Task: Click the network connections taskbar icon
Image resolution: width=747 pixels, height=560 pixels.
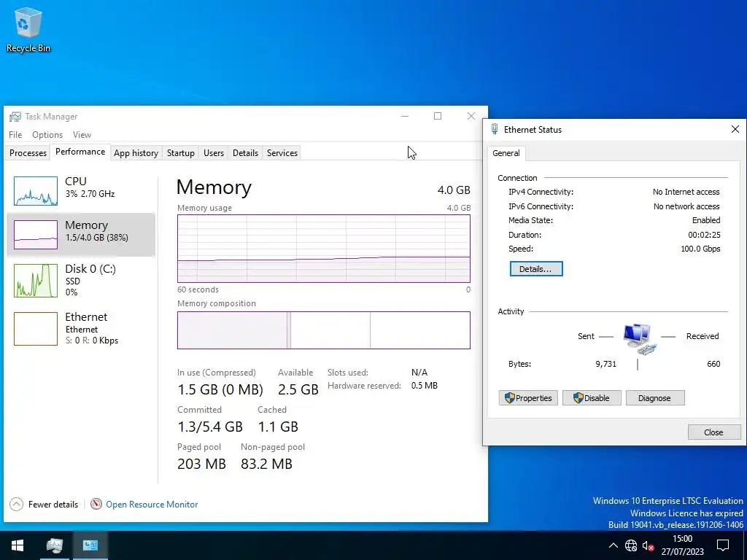Action: (90, 545)
